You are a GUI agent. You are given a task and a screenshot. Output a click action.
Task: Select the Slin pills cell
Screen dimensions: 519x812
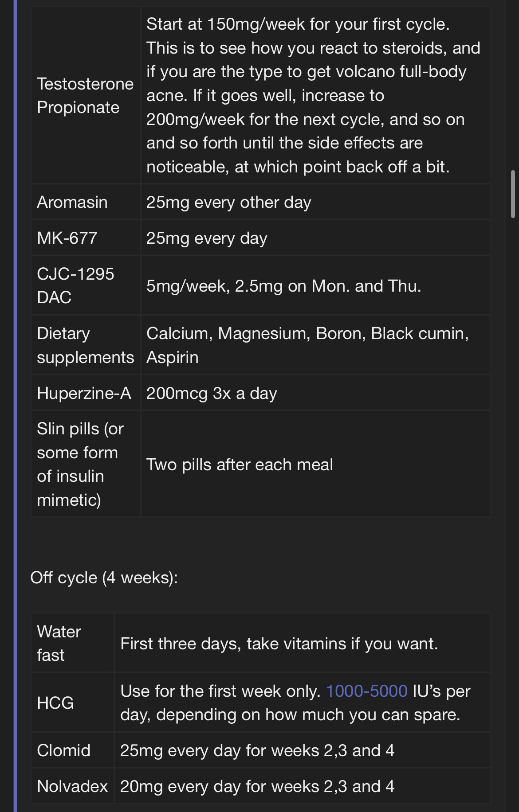86,464
